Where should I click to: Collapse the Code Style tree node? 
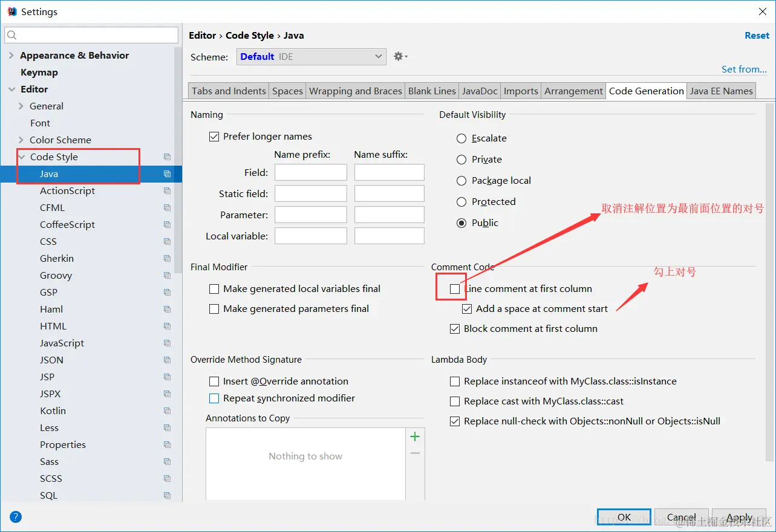(x=22, y=157)
